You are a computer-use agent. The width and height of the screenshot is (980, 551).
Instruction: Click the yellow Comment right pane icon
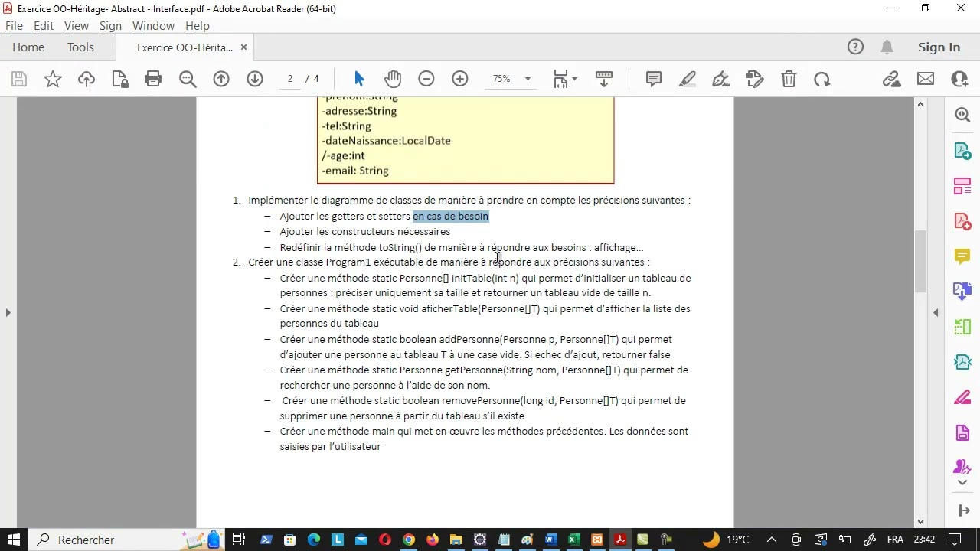tap(962, 256)
